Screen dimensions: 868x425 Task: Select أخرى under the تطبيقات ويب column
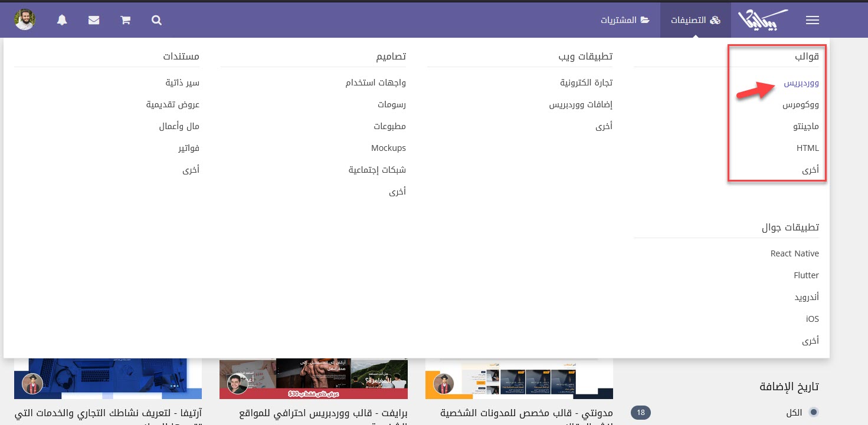(x=604, y=126)
